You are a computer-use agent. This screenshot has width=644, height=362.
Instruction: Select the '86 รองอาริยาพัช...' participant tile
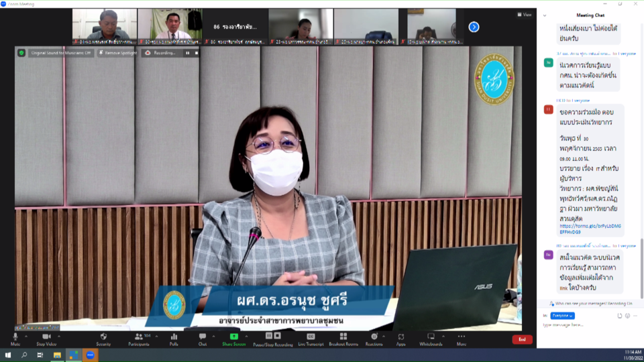tap(235, 27)
